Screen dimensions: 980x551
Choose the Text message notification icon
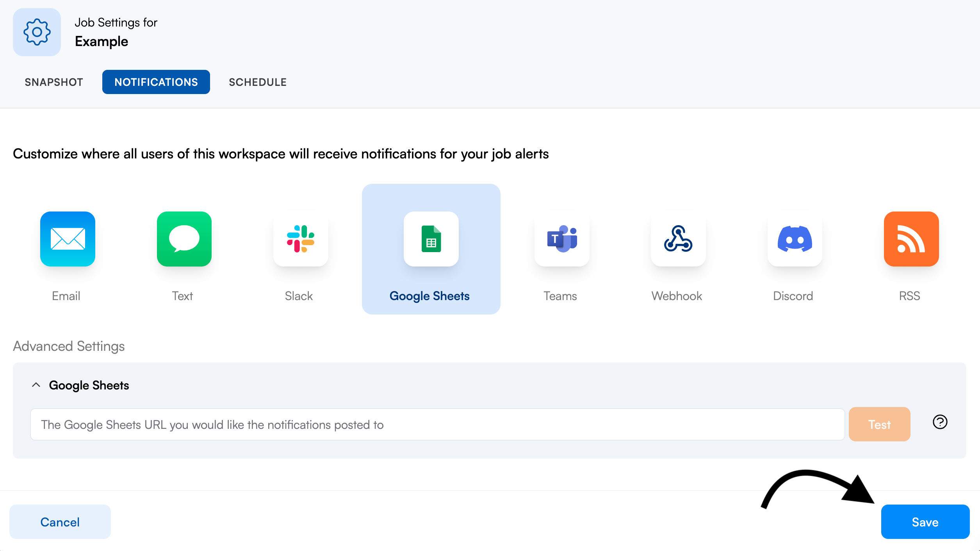[184, 239]
